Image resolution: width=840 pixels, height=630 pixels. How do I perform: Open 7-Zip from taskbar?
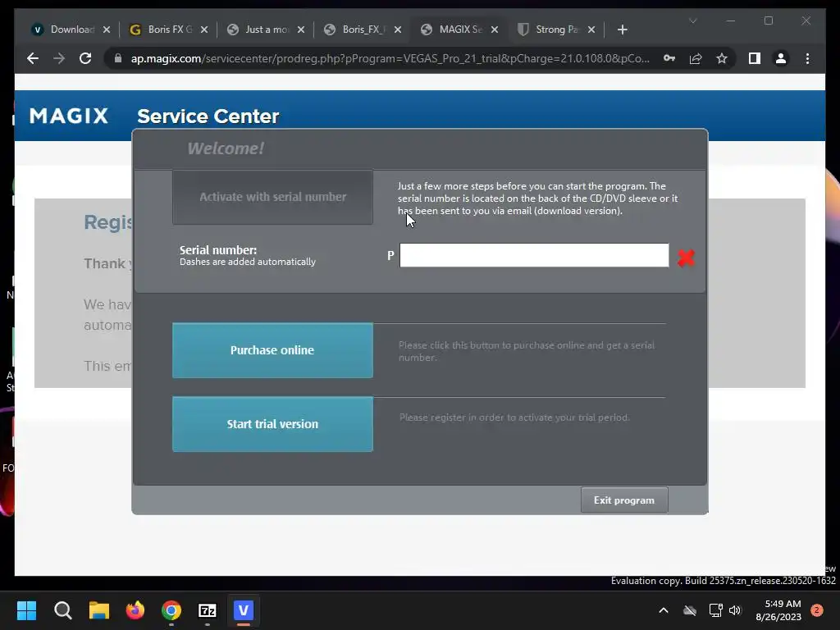coord(208,610)
